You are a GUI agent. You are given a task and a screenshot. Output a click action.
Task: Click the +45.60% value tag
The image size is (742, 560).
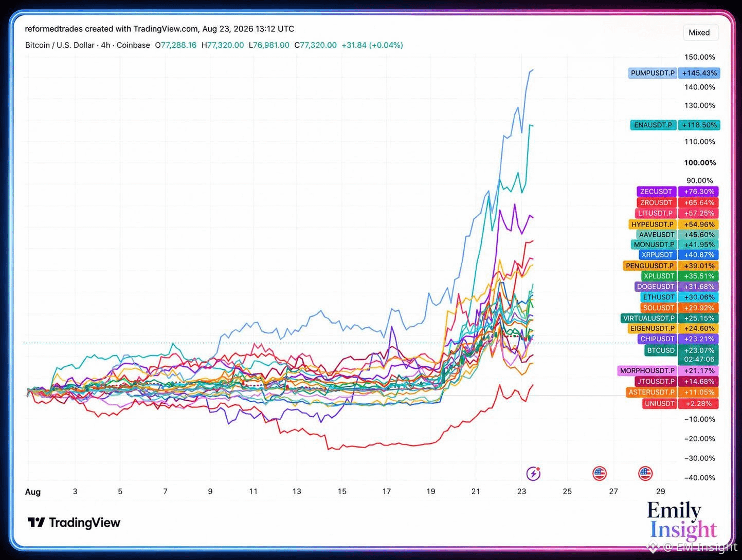(x=699, y=235)
